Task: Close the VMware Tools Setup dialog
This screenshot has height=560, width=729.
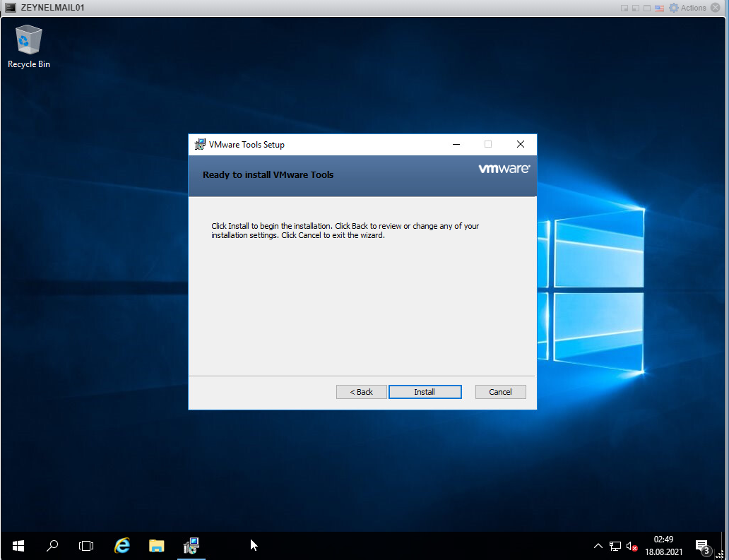Action: [520, 145]
